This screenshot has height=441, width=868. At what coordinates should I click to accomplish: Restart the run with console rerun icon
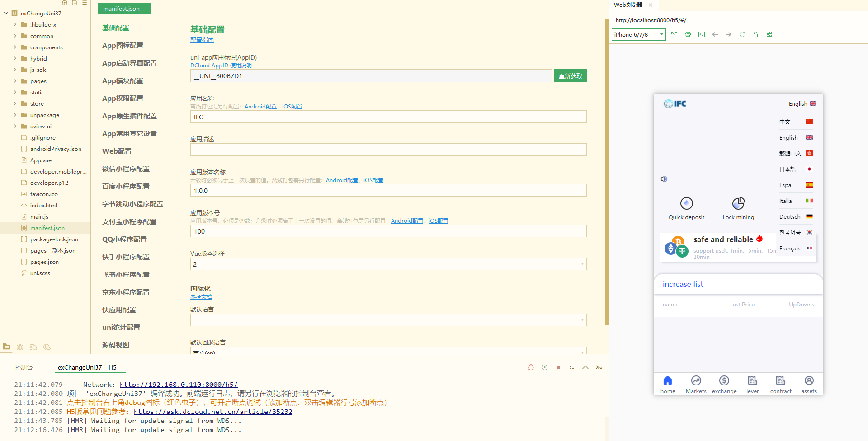545,367
